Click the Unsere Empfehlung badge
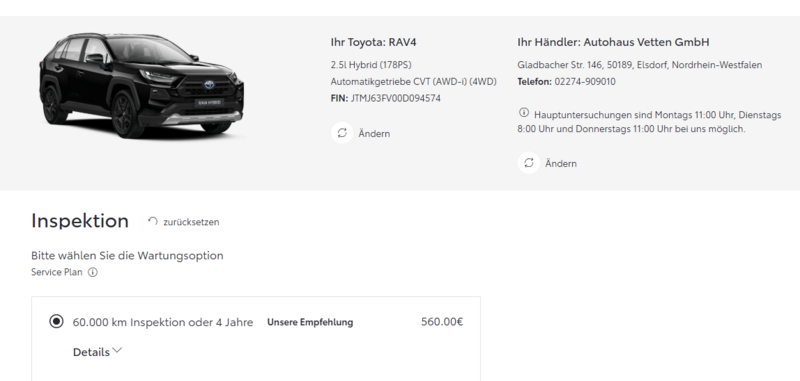The image size is (800, 381). click(310, 322)
